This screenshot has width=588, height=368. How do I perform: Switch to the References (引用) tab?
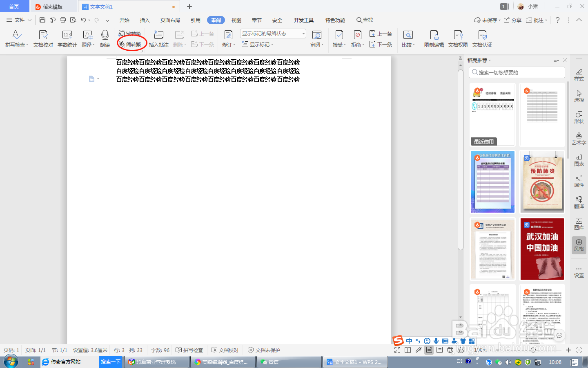[196, 20]
